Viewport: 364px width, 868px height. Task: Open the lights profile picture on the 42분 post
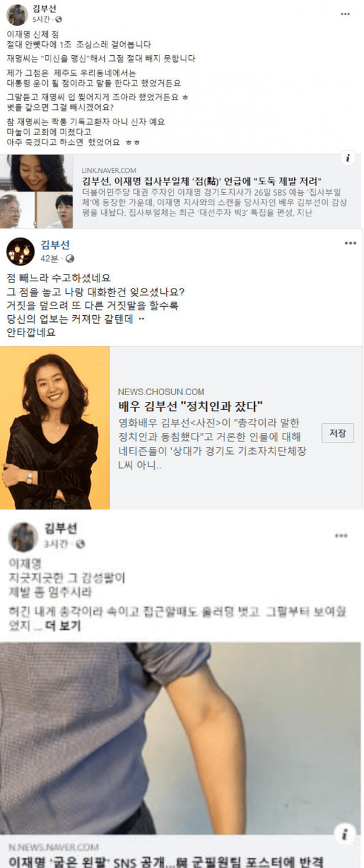[x=20, y=252]
